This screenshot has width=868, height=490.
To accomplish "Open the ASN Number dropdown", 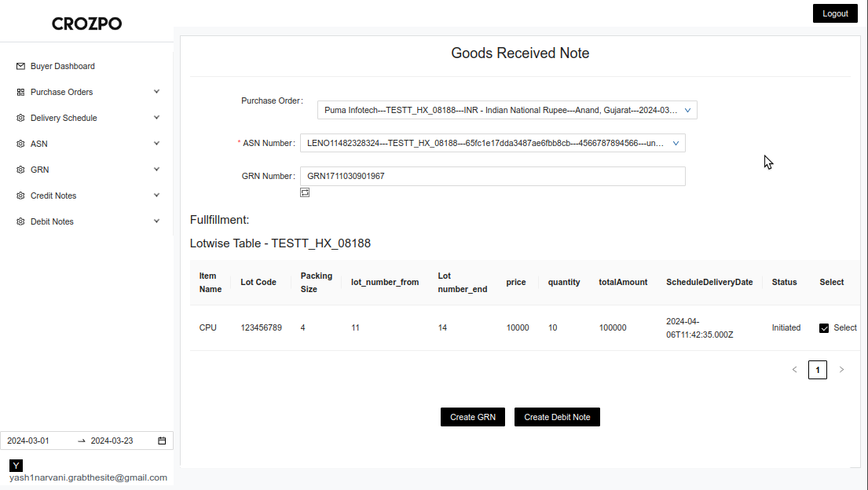I will pos(493,144).
